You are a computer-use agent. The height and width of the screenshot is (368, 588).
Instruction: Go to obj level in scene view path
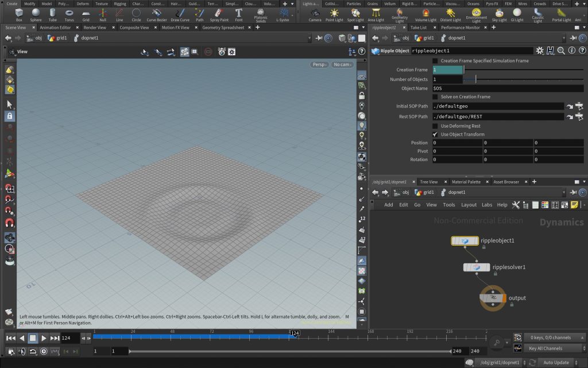point(34,38)
